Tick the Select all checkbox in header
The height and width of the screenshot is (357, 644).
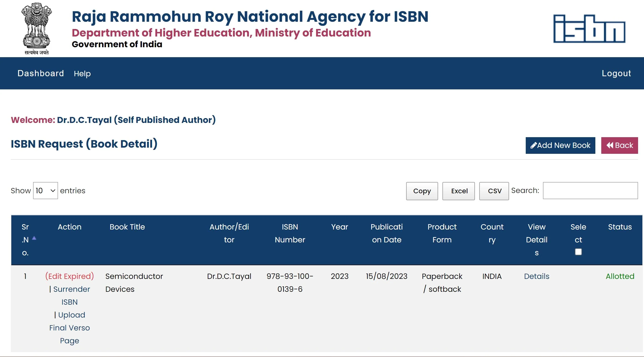pos(578,252)
